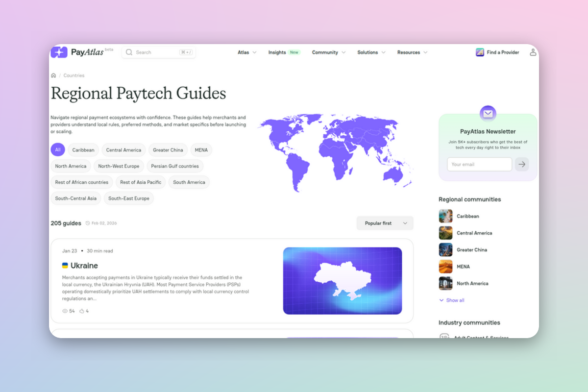
Task: Click the likes icon on Ukraine guide
Action: (x=82, y=311)
